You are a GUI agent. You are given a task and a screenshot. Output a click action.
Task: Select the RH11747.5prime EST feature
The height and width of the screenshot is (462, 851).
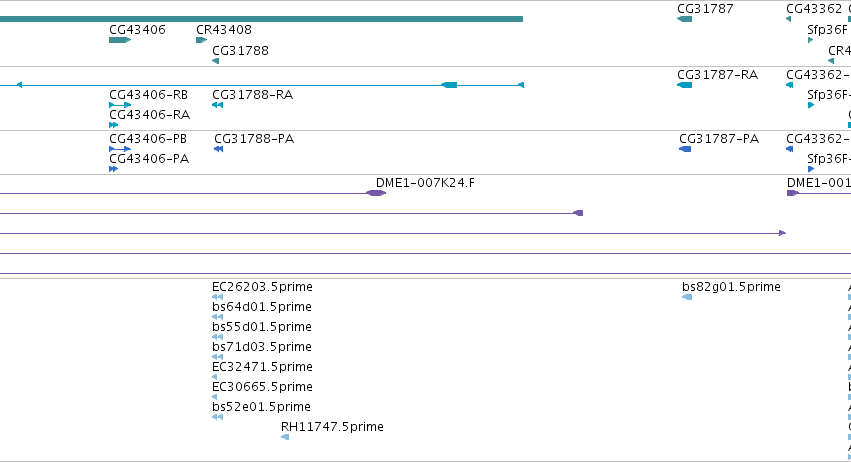coord(285,437)
